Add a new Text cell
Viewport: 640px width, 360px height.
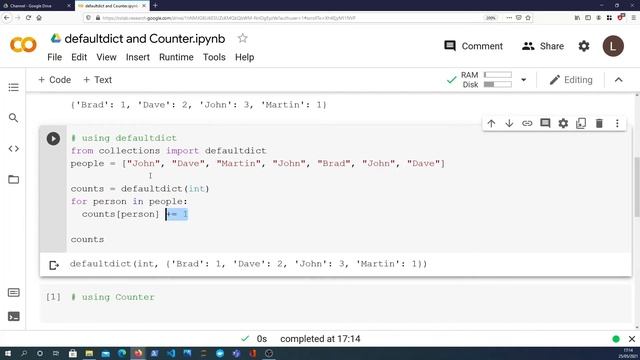(97, 80)
